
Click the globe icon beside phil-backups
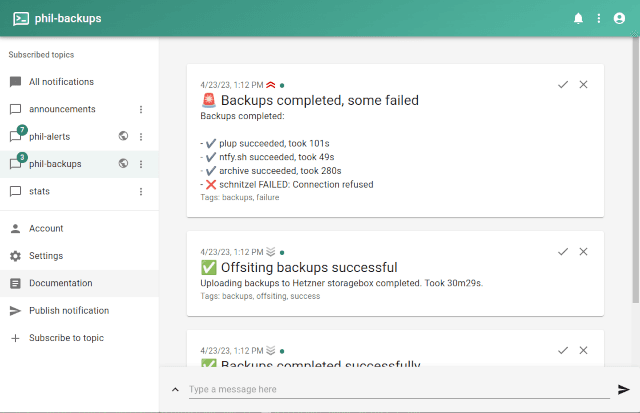[123, 163]
